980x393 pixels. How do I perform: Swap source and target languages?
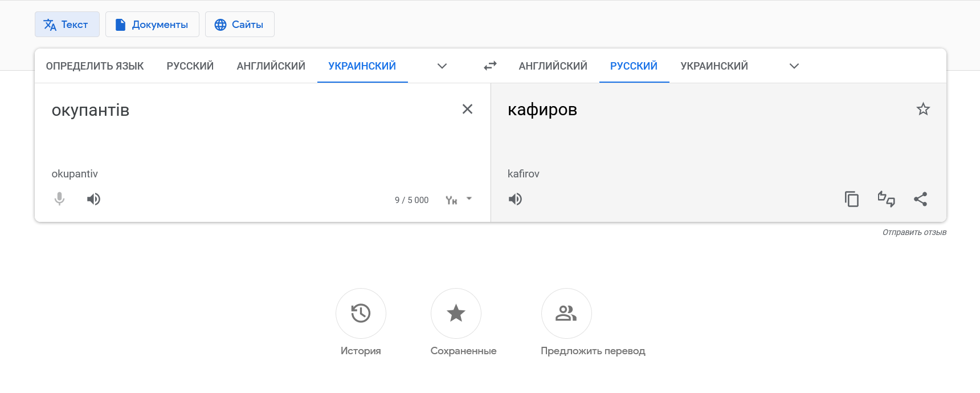click(x=490, y=66)
